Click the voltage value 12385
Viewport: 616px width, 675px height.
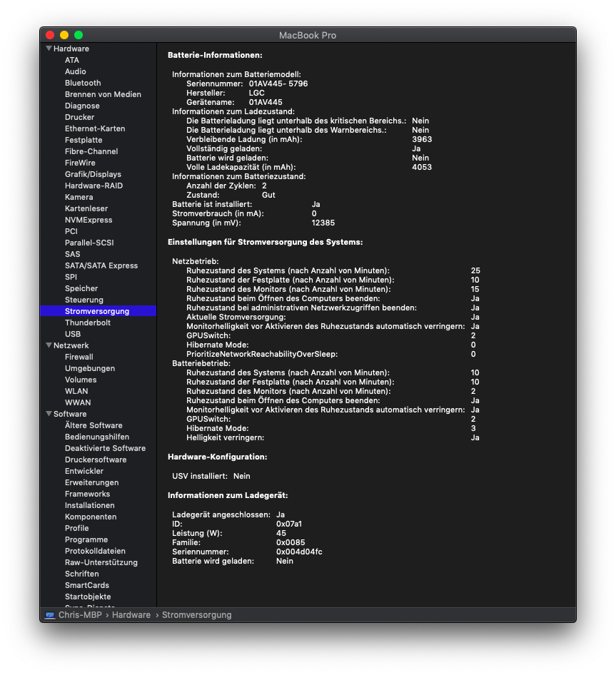323,223
